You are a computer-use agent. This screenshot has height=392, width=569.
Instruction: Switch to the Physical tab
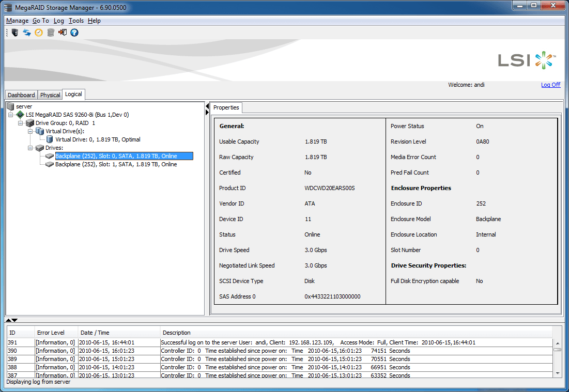[50, 95]
